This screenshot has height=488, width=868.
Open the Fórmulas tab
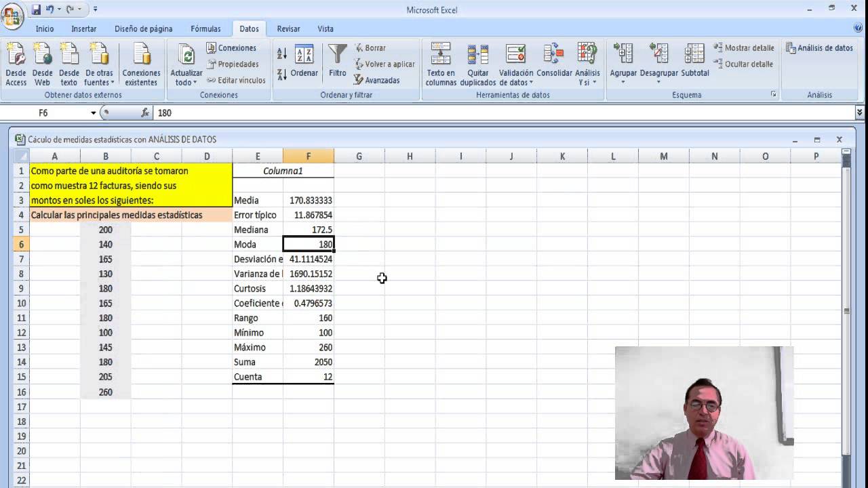coord(205,28)
